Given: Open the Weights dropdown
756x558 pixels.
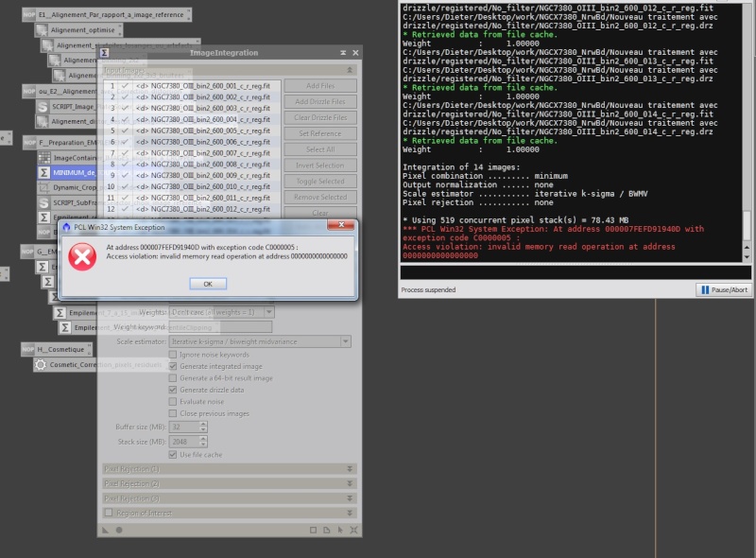Looking at the screenshot, I should point(269,312).
